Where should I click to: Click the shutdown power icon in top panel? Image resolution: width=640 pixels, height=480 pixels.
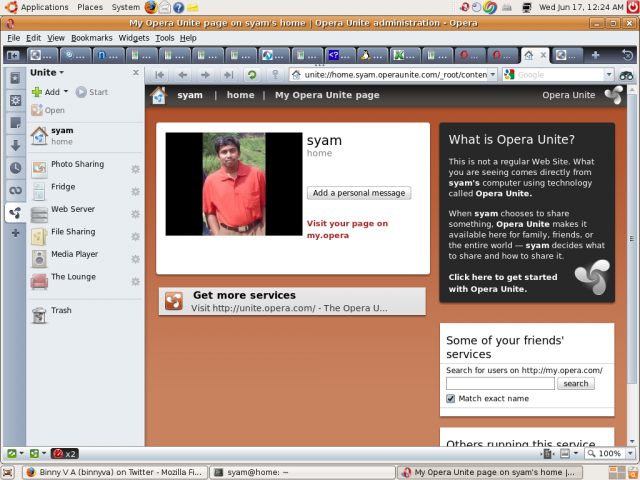click(x=633, y=7)
